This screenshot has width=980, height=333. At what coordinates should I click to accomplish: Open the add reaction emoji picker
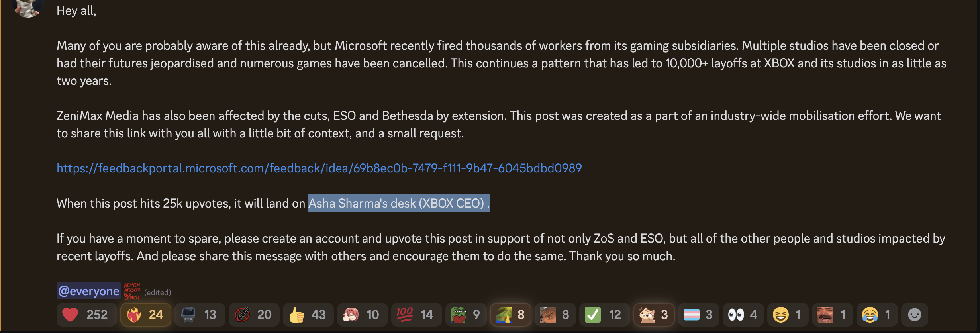click(x=915, y=315)
